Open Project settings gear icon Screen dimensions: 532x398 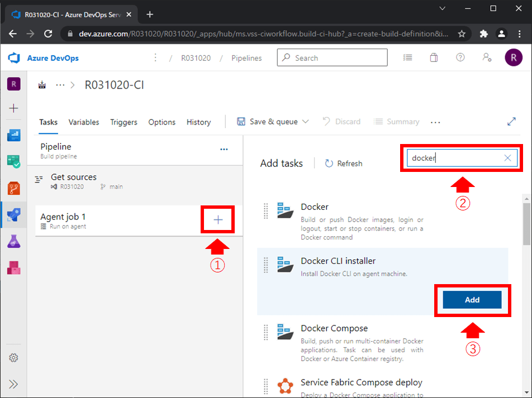click(13, 358)
